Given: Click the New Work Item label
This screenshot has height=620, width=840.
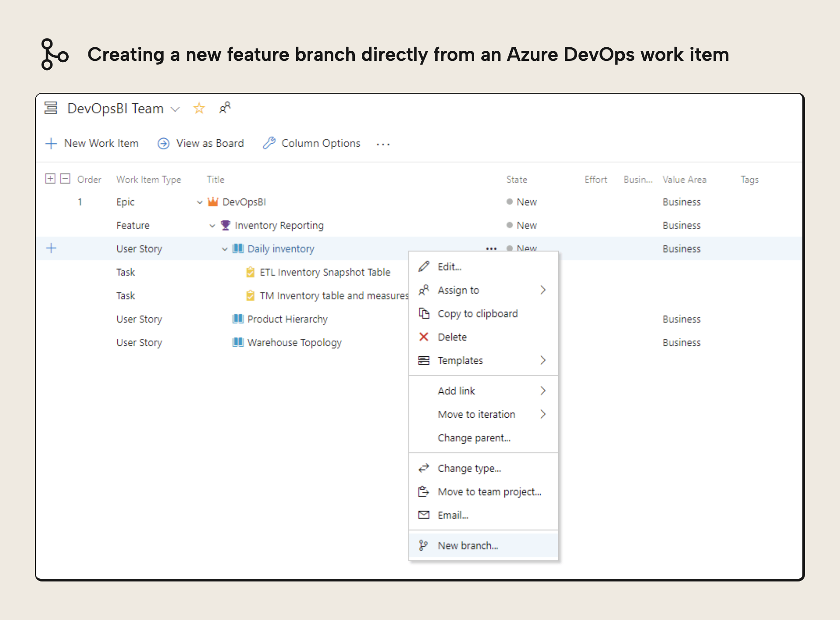Looking at the screenshot, I should (x=101, y=143).
